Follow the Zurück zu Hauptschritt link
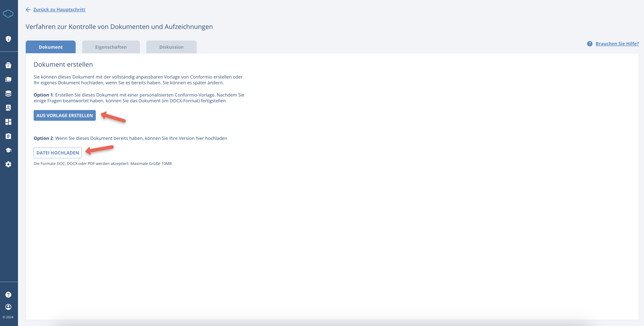Image resolution: width=644 pixels, height=326 pixels. (59, 9)
